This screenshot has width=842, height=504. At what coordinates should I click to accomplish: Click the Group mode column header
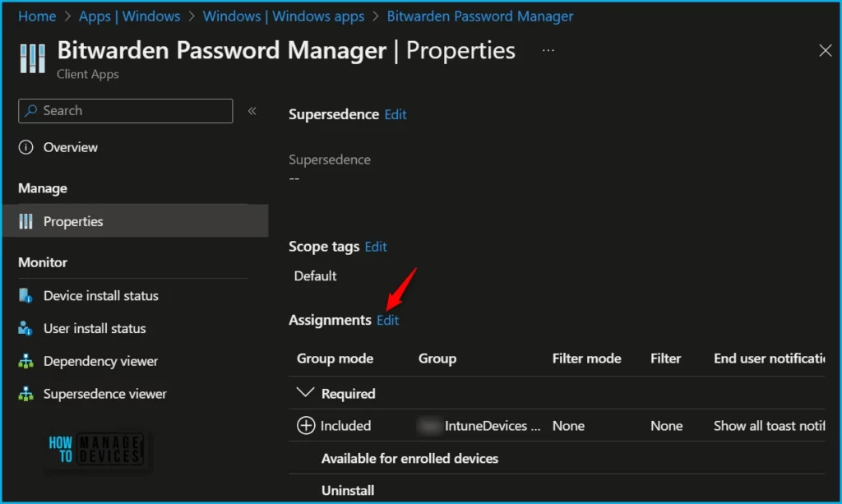335,358
